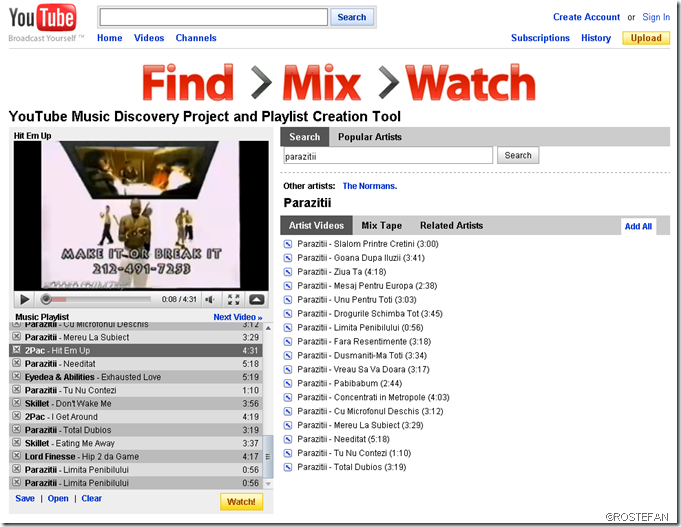Click the Watch! button

[241, 502]
